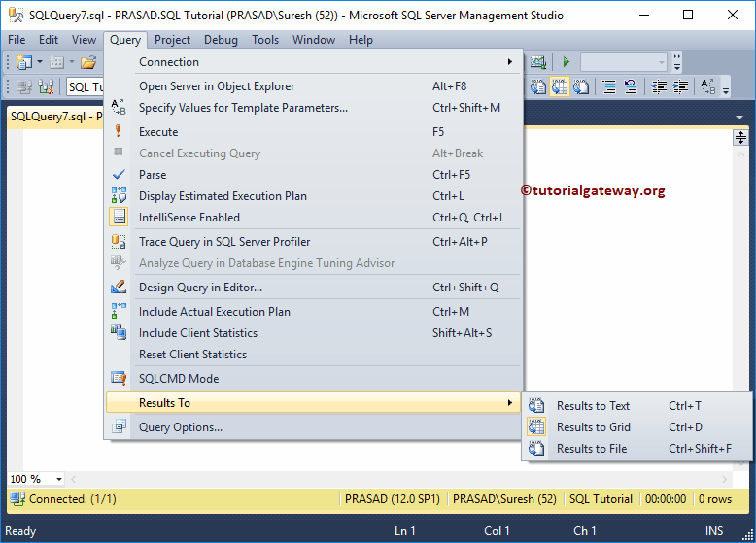Click the Query Options icon in menu

(x=119, y=426)
